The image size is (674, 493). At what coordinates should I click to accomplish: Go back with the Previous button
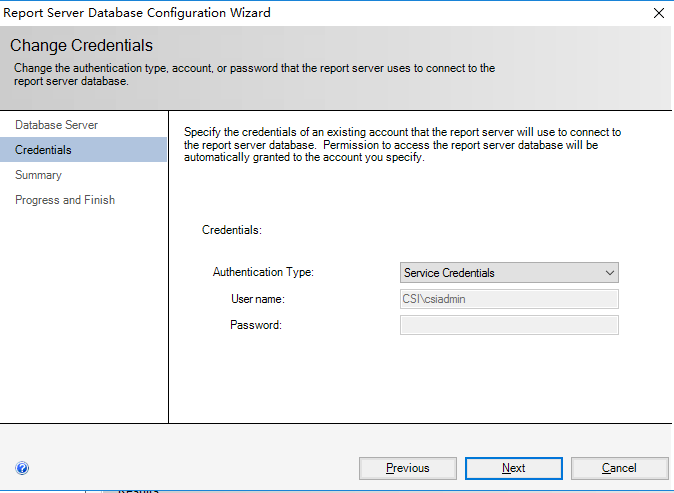(x=407, y=468)
